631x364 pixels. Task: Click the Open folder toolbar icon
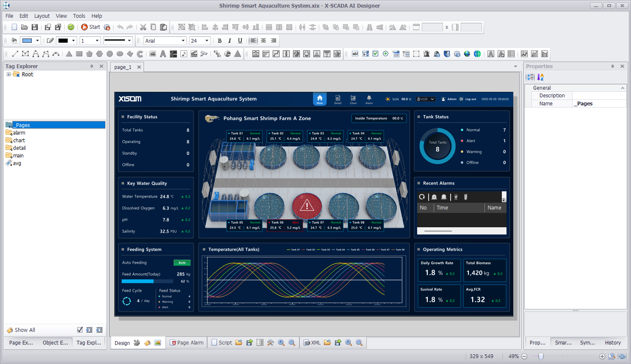(25, 27)
